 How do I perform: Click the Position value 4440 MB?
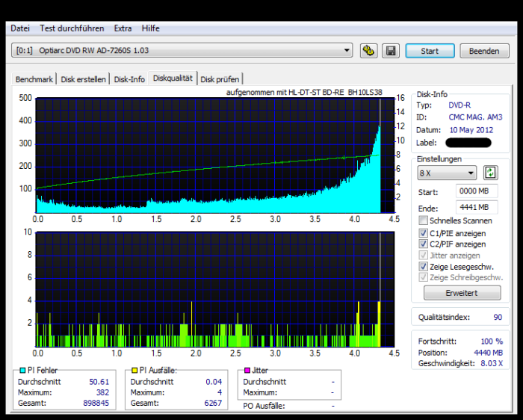(x=489, y=353)
